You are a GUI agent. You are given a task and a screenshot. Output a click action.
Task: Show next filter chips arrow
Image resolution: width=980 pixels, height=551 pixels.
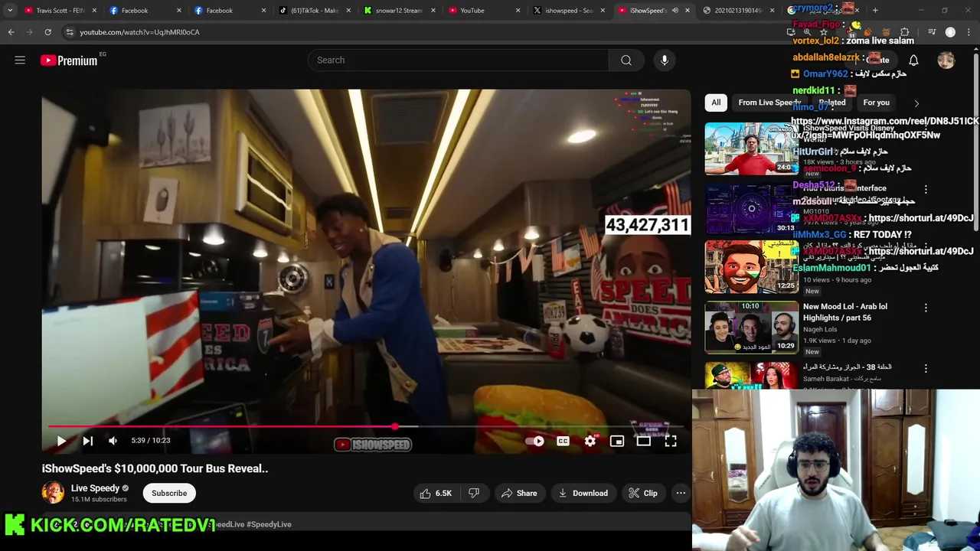coord(916,103)
